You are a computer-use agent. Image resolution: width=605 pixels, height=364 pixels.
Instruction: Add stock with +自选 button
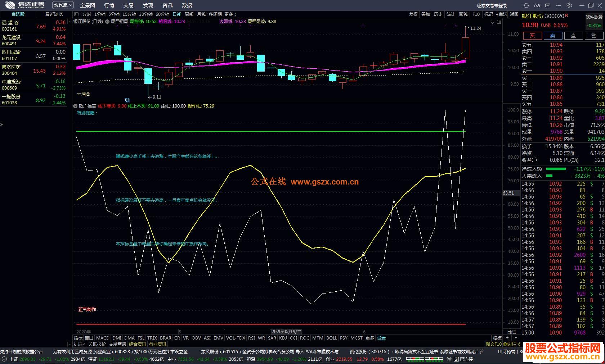(x=502, y=14)
